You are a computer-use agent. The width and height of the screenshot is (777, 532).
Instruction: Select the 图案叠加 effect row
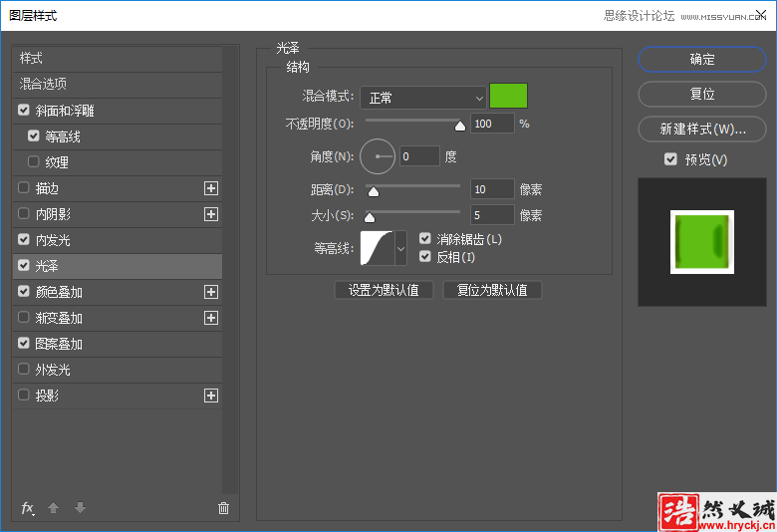coord(117,344)
